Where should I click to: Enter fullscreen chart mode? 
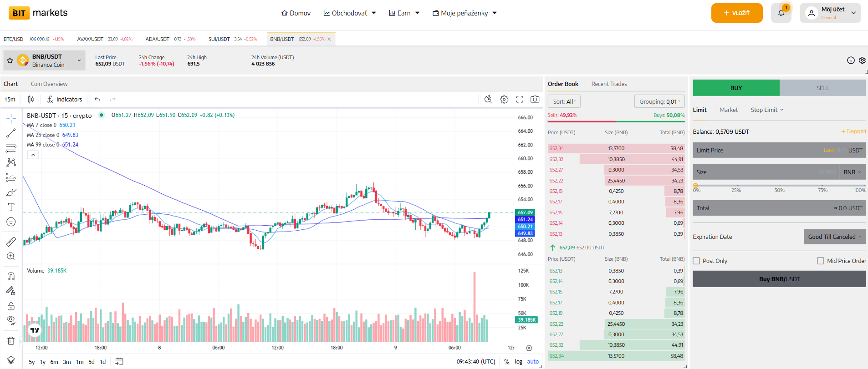520,99
